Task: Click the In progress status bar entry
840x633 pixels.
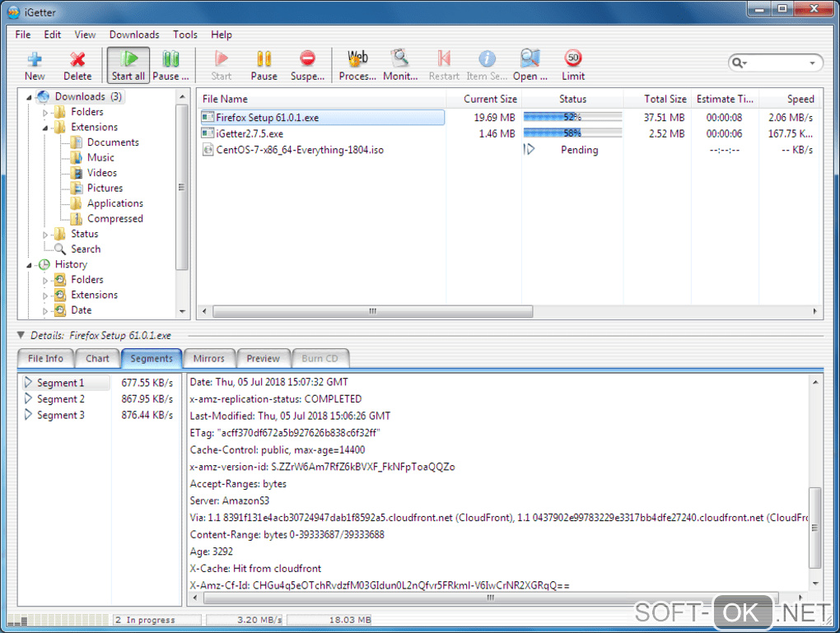Action: click(157, 620)
